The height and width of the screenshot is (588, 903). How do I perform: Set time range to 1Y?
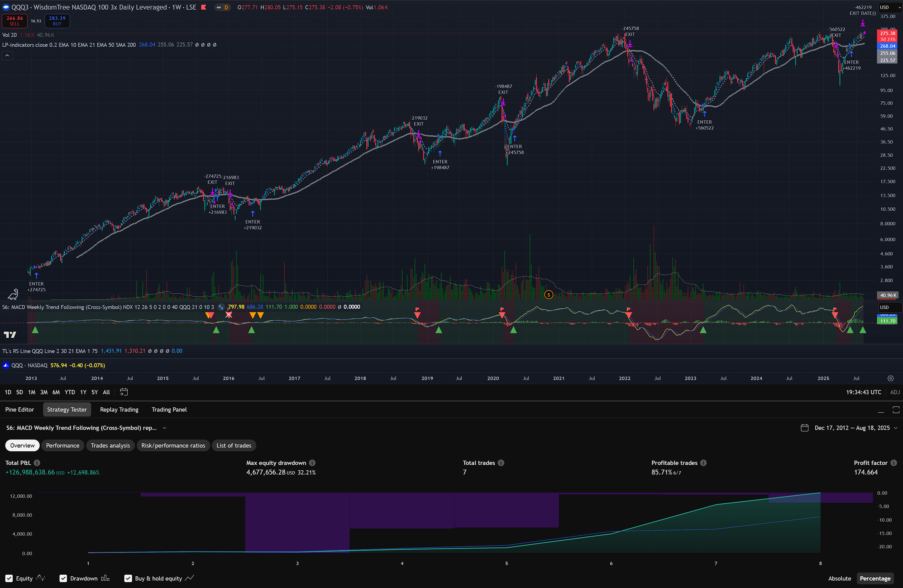point(83,392)
